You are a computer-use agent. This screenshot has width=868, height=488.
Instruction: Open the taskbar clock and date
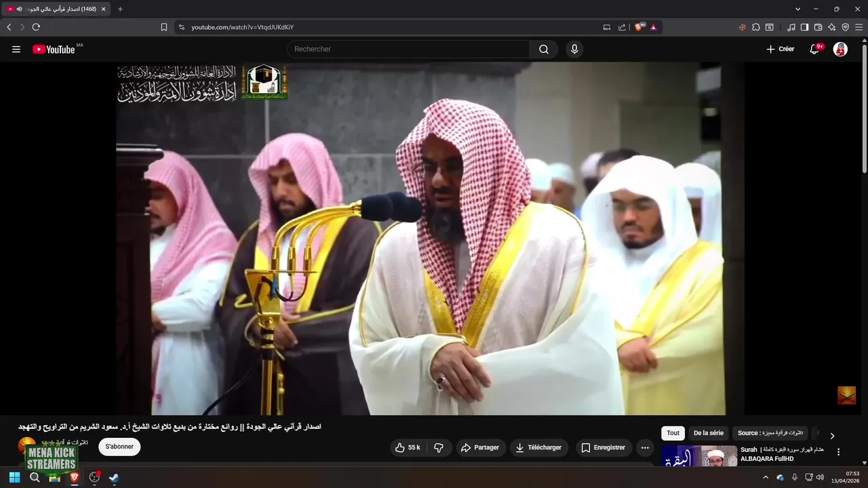click(846, 477)
